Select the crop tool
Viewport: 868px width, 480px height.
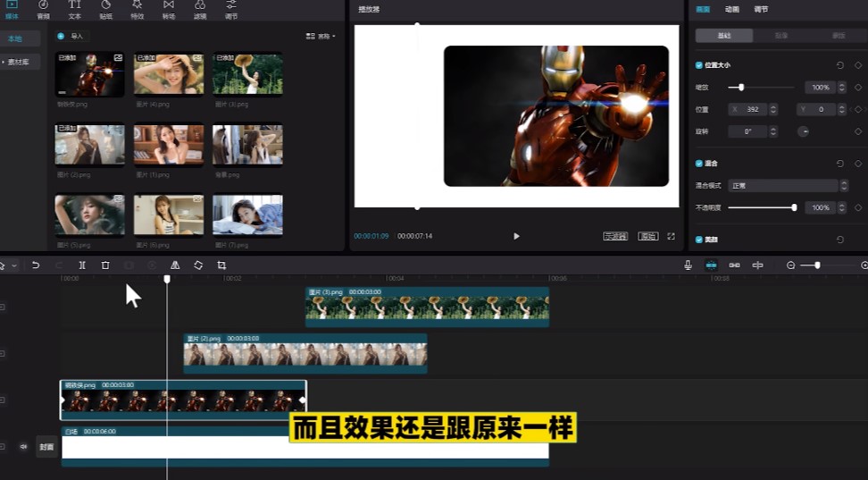point(221,265)
